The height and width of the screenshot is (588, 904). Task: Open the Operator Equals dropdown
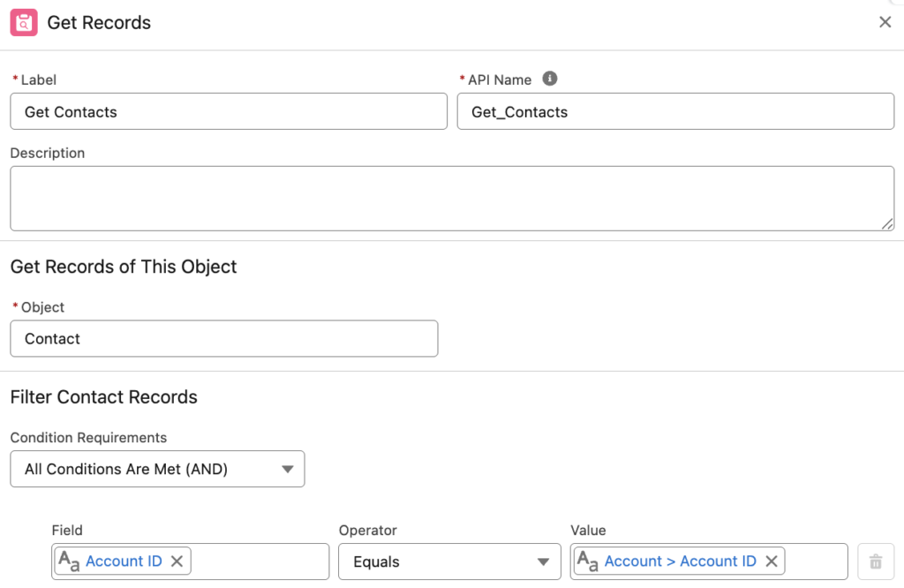(x=449, y=562)
